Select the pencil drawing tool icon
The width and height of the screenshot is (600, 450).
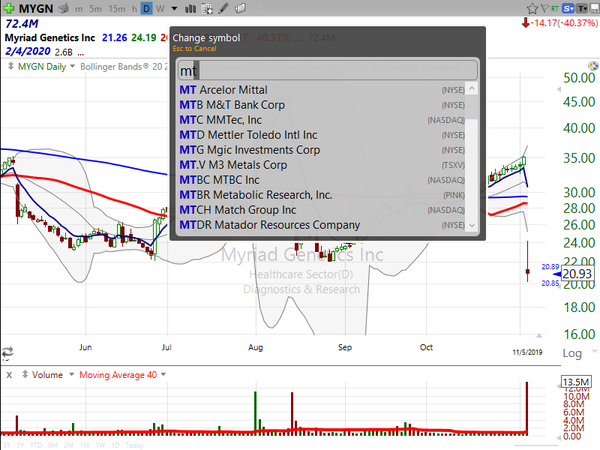click(223, 8)
